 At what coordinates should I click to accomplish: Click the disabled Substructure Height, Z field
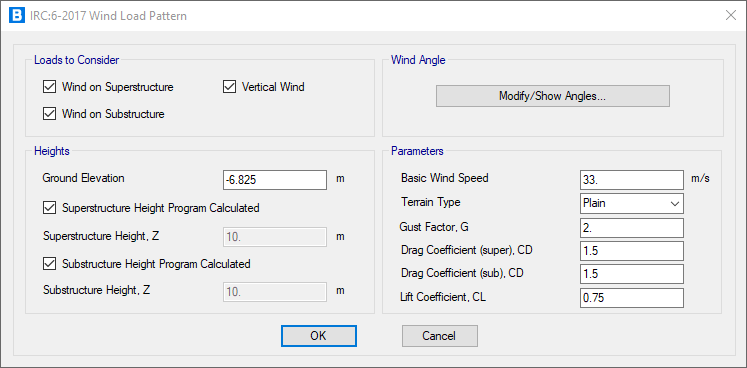275,292
